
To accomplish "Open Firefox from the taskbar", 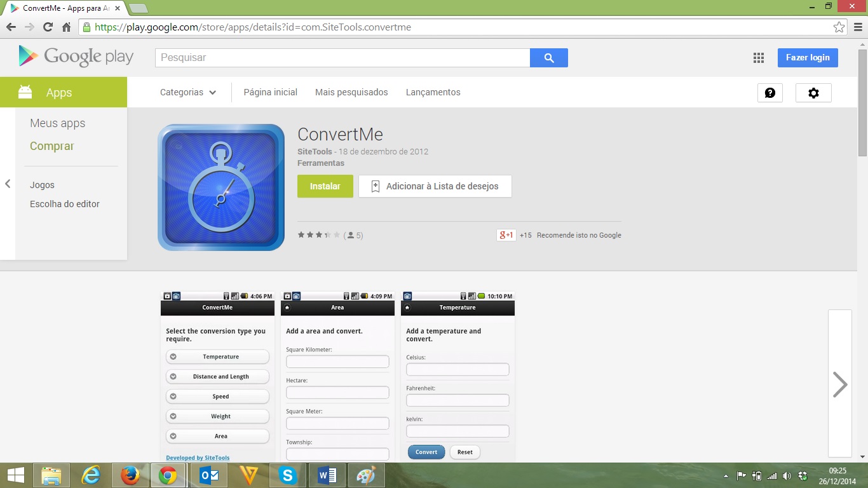I will tap(130, 475).
